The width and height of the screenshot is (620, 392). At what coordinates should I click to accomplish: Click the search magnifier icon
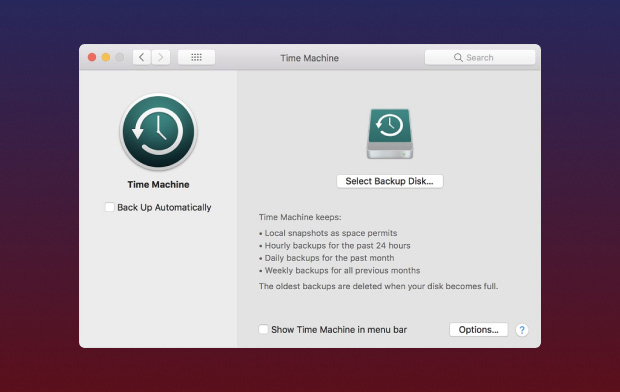coord(458,58)
